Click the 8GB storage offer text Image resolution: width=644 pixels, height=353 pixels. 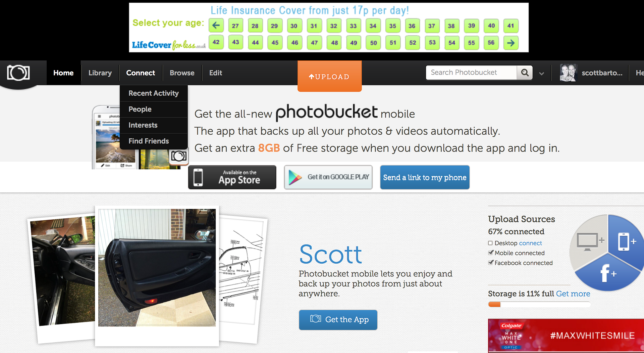pyautogui.click(x=269, y=148)
